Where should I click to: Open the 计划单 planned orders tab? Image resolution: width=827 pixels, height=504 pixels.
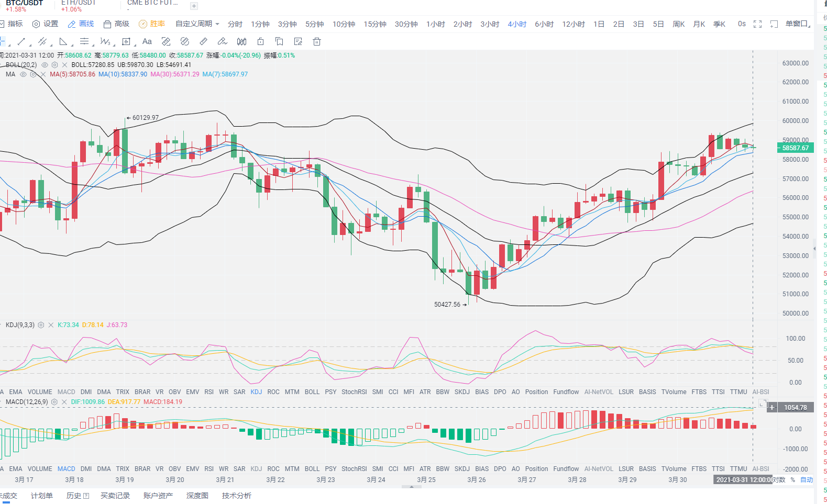click(42, 496)
